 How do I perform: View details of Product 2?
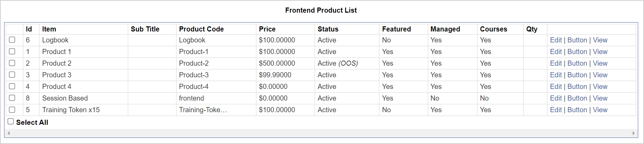[600, 63]
